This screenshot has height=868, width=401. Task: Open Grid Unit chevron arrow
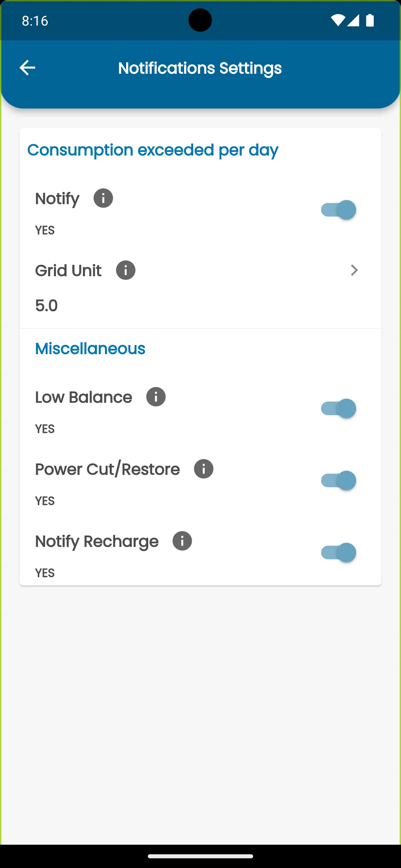[x=354, y=270]
